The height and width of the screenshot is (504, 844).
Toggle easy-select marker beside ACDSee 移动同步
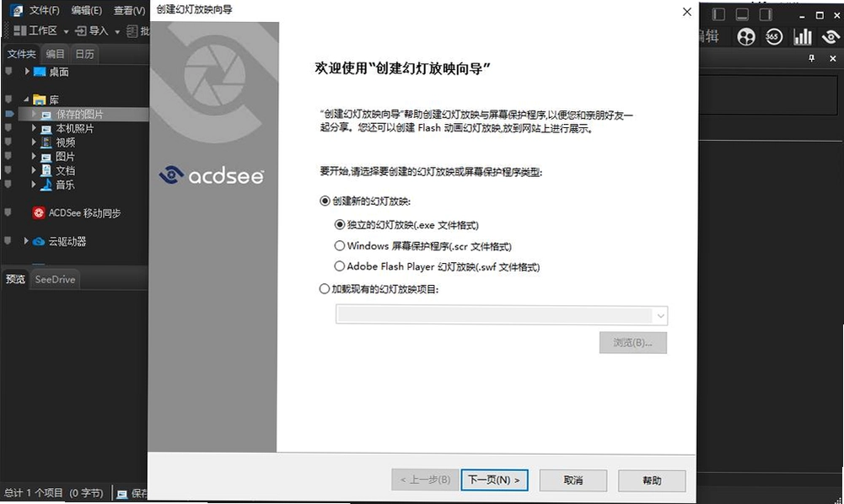point(8,212)
